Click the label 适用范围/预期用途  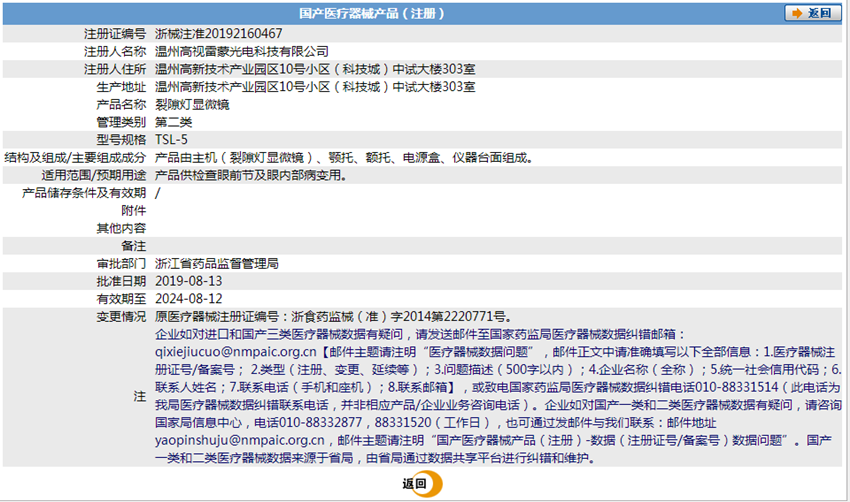pyautogui.click(x=94, y=175)
